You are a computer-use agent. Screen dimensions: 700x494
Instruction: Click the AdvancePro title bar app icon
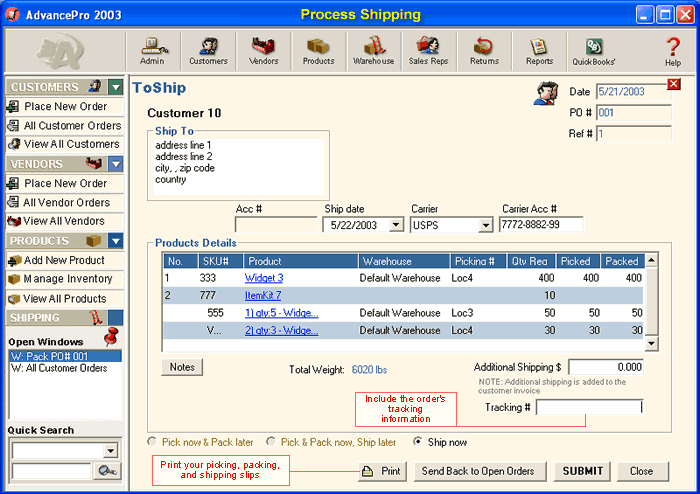[12, 15]
